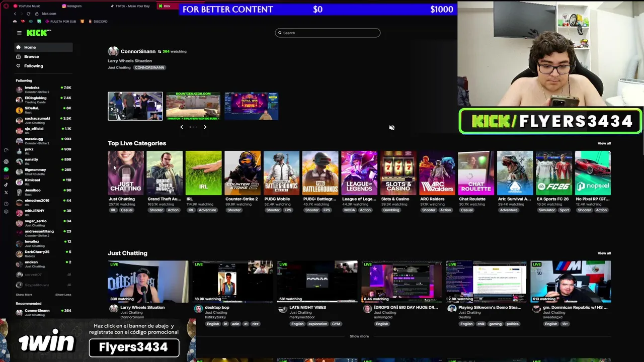
Task: Open WhatsApp in Opera sidebar
Action: point(6,169)
